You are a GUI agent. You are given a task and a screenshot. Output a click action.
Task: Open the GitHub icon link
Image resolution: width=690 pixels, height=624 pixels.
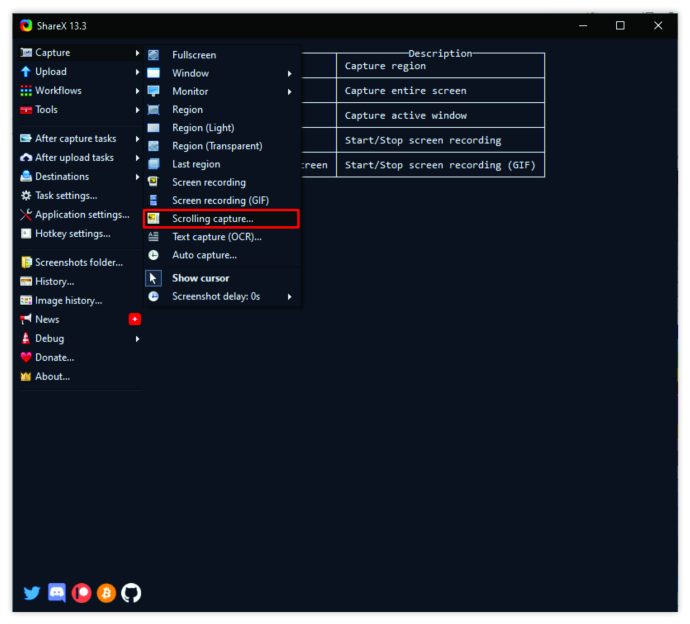pos(131,593)
